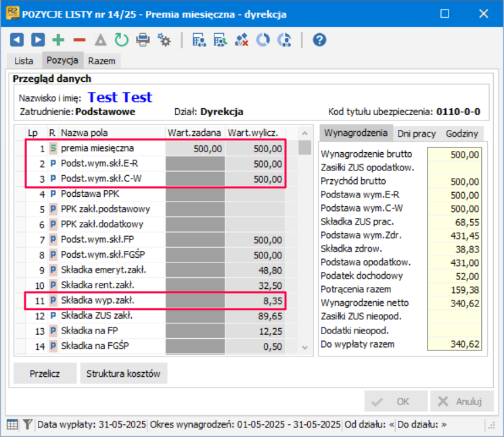The height and width of the screenshot is (437, 504).
Task: Confirm with the OK button
Action: tap(396, 401)
